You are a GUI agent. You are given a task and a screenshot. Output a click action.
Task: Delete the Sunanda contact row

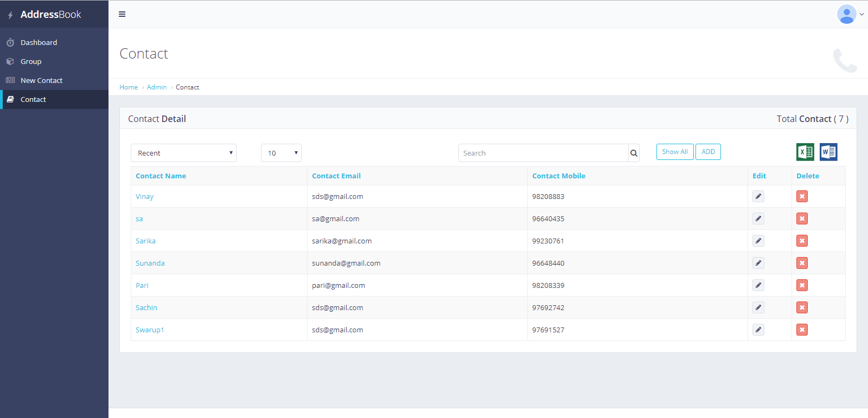coord(802,263)
